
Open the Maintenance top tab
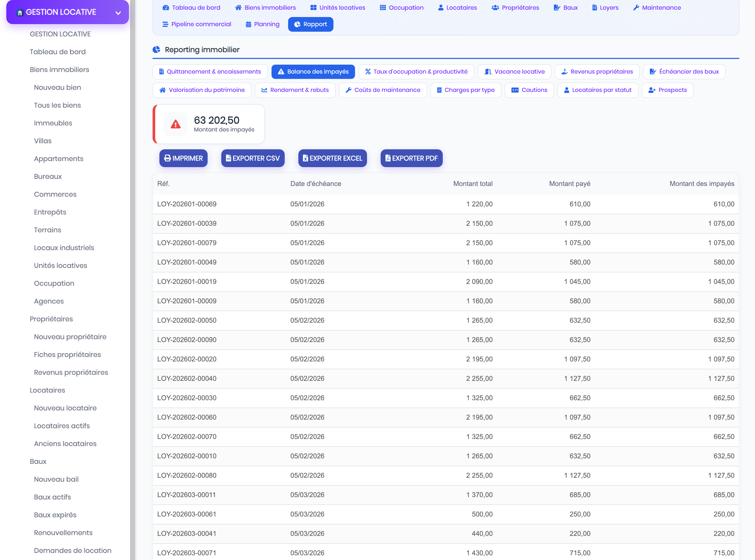(657, 7)
